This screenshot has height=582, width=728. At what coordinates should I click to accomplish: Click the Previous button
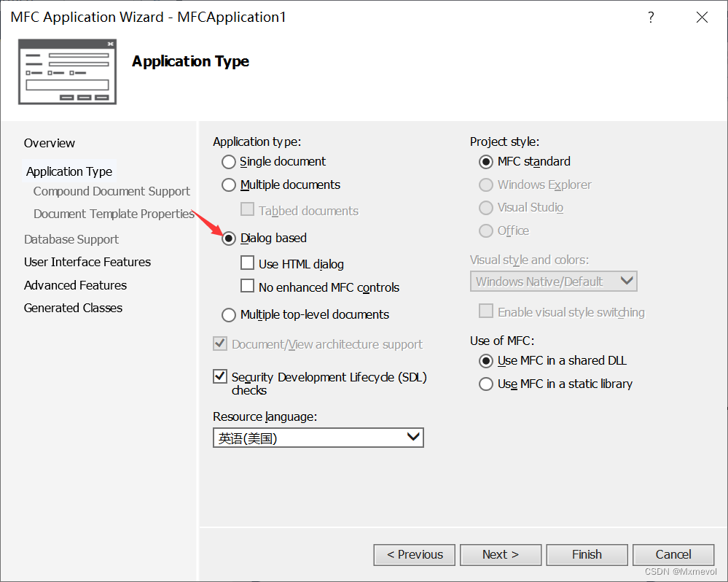coord(414,554)
